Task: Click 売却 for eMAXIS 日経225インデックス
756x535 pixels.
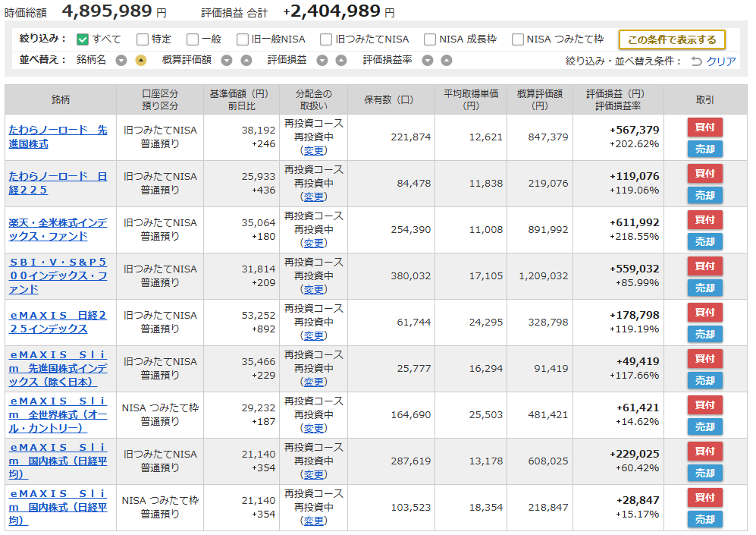Action: pos(705,335)
